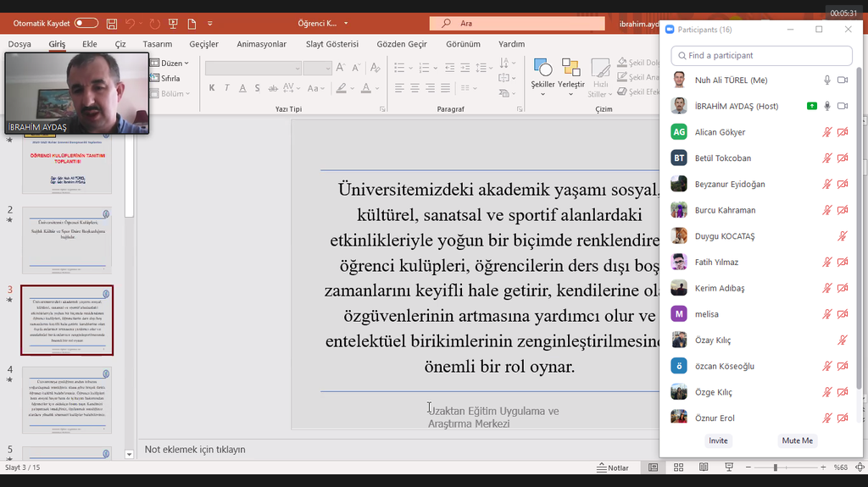The height and width of the screenshot is (487, 868).
Task: Click Not eklemek için tıklayın notes area
Action: point(195,450)
